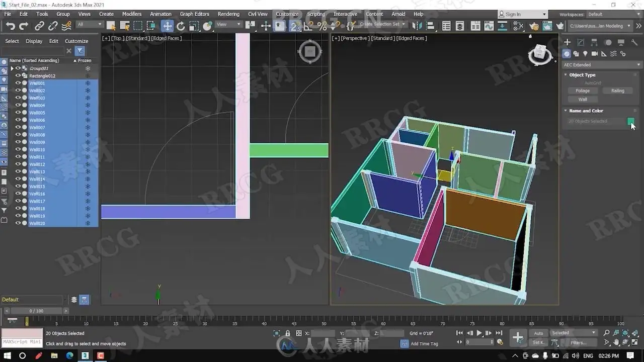This screenshot has width=644, height=362.
Task: Toggle the Selection Lock padlock
Action: click(288, 333)
